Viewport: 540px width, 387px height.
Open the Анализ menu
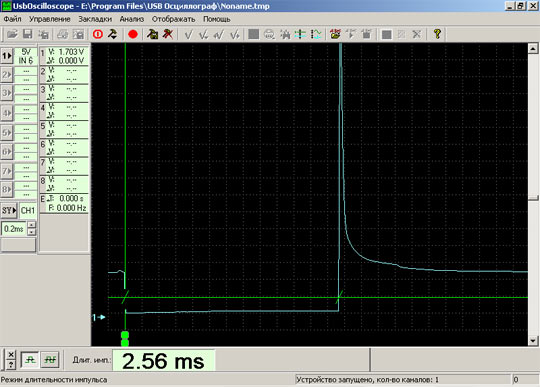tap(132, 19)
